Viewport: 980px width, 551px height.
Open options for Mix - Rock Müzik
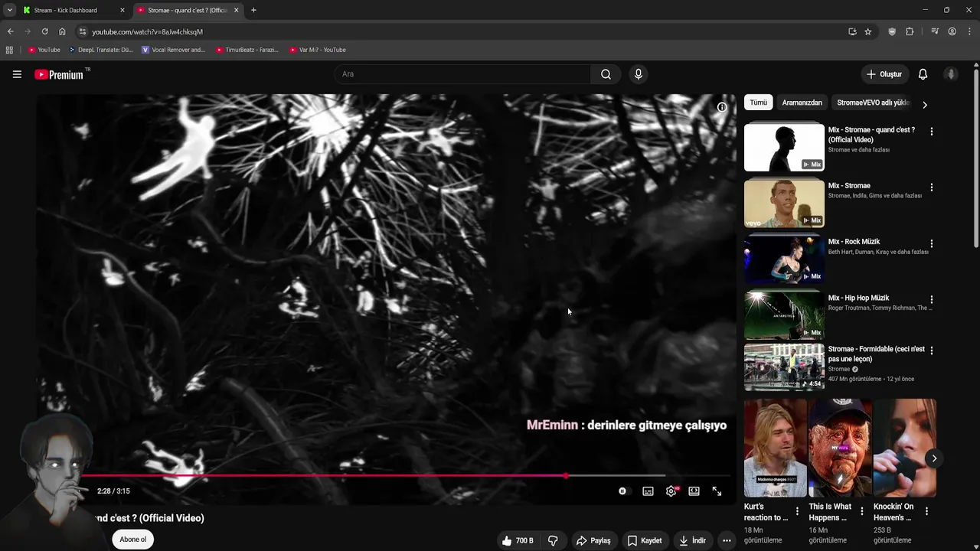pos(932,244)
